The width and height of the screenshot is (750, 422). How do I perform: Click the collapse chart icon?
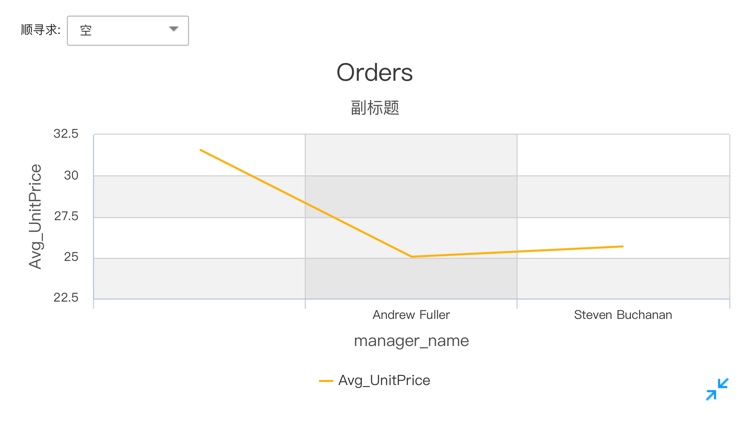(x=717, y=389)
